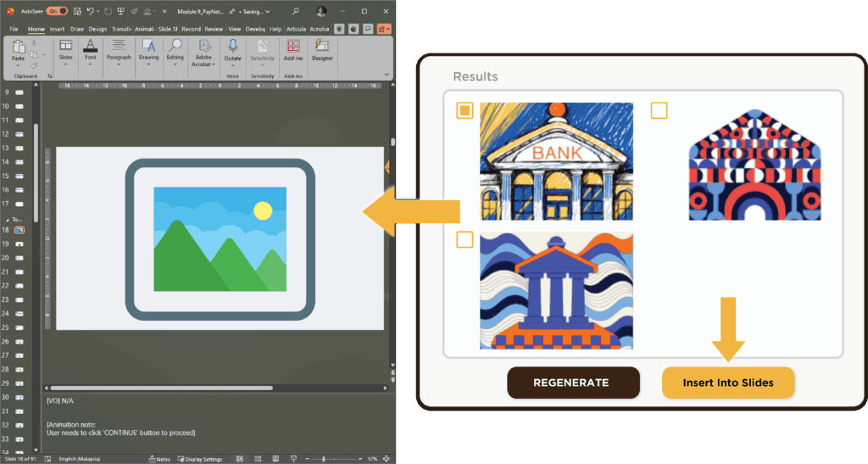Open the Review ribbon tab

pos(214,29)
